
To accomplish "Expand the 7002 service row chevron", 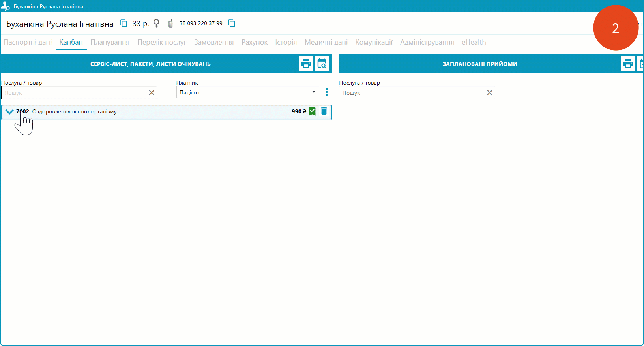I will pos(9,111).
